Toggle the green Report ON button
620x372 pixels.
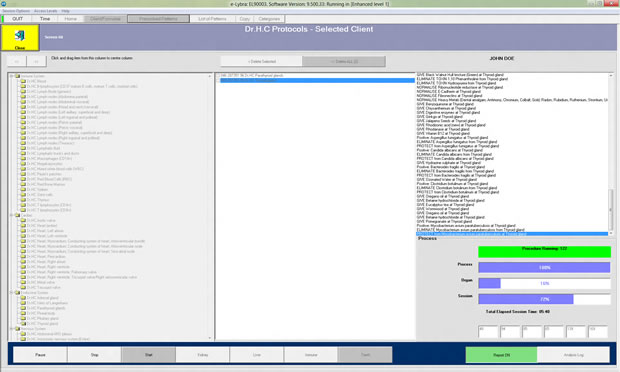pyautogui.click(x=501, y=355)
